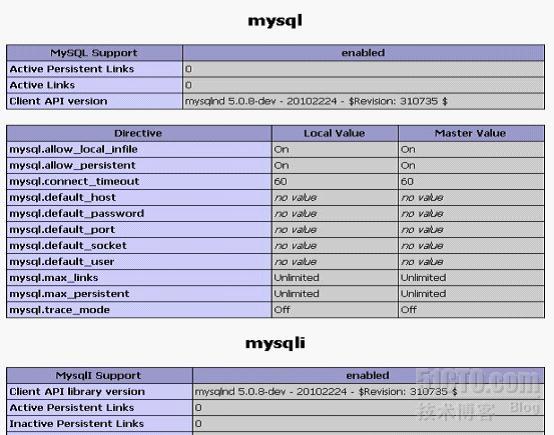Select "Active Persistent Links" label in mysqli table
This screenshot has height=435, width=554.
72,407
